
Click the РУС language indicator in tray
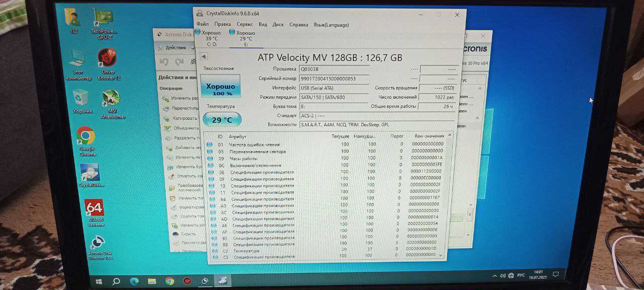pos(521,275)
